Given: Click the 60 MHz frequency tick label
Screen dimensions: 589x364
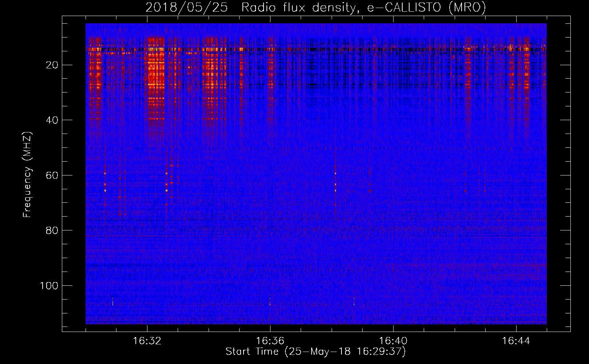Looking at the screenshot, I should click(x=52, y=175).
